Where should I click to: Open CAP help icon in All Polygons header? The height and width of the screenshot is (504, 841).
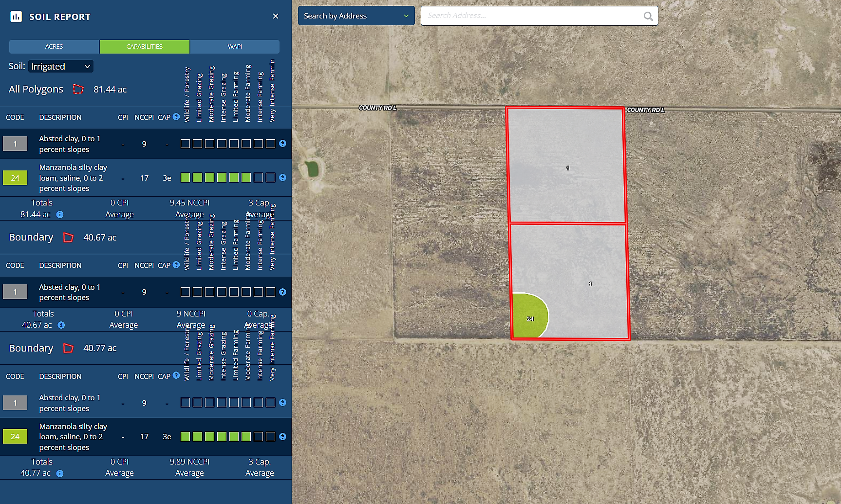(x=176, y=117)
